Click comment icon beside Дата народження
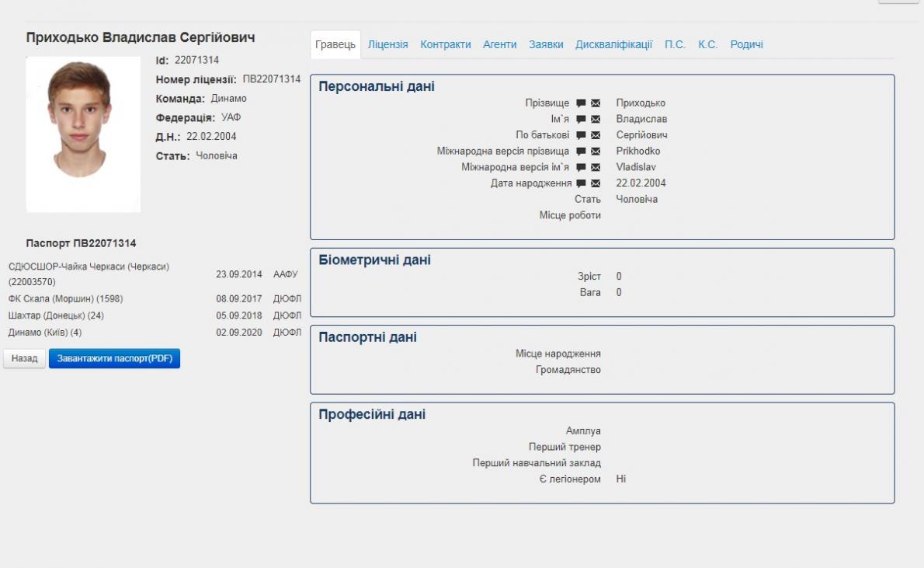This screenshot has height=568, width=924. [x=581, y=183]
